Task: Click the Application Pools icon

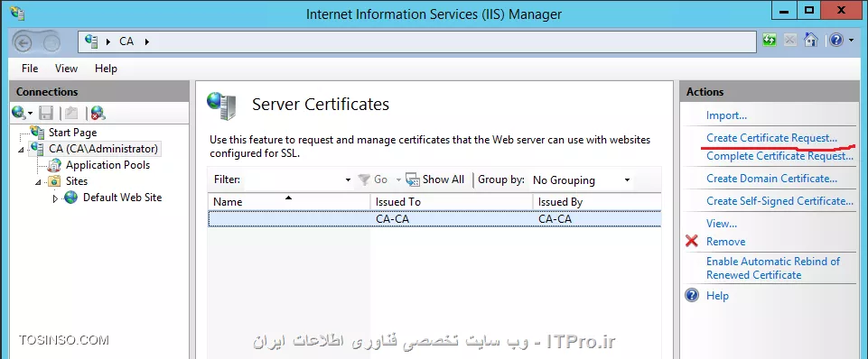Action: coord(54,165)
